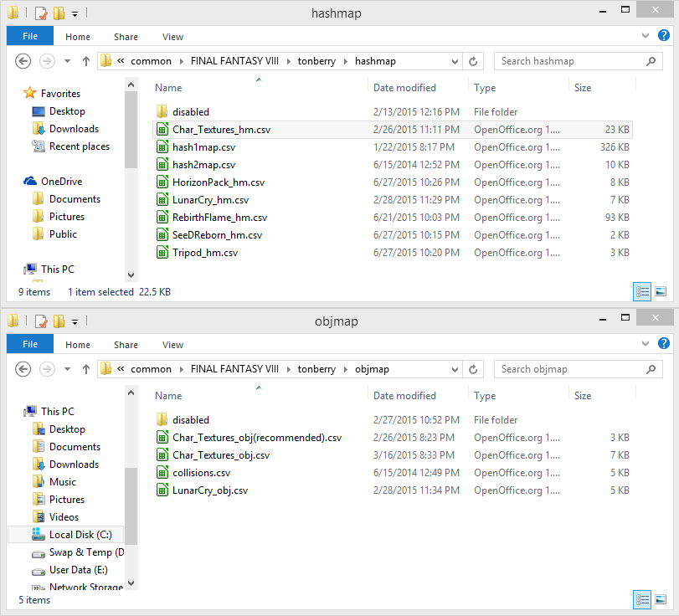Select Char_Textures_hm.csv file
The height and width of the screenshot is (616, 679).
[393, 130]
